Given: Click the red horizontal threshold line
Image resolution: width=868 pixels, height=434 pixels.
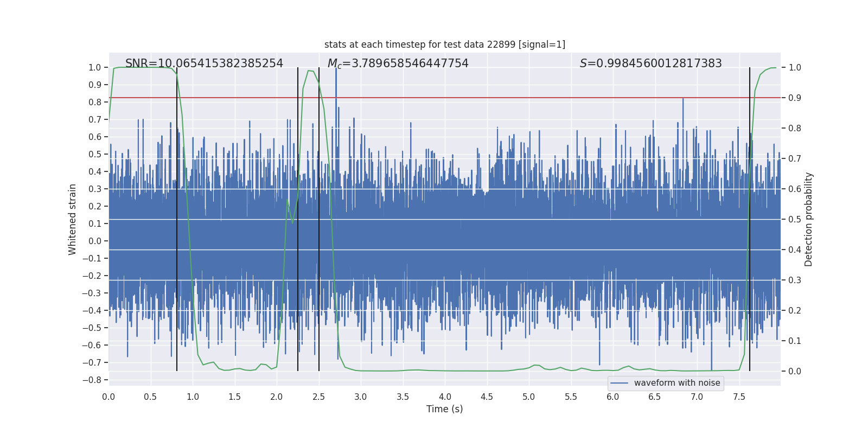Looking at the screenshot, I should [445, 98].
